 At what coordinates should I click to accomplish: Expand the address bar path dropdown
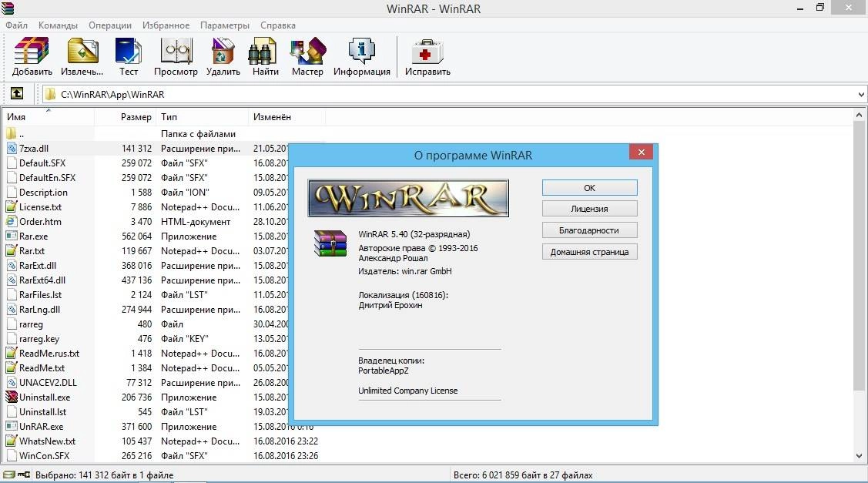[861, 94]
